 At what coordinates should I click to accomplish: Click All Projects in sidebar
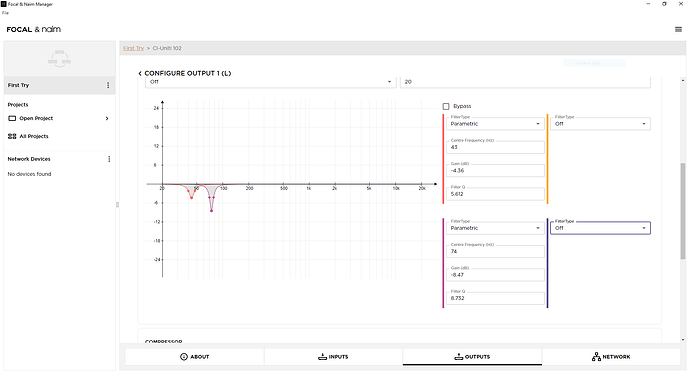pos(34,136)
